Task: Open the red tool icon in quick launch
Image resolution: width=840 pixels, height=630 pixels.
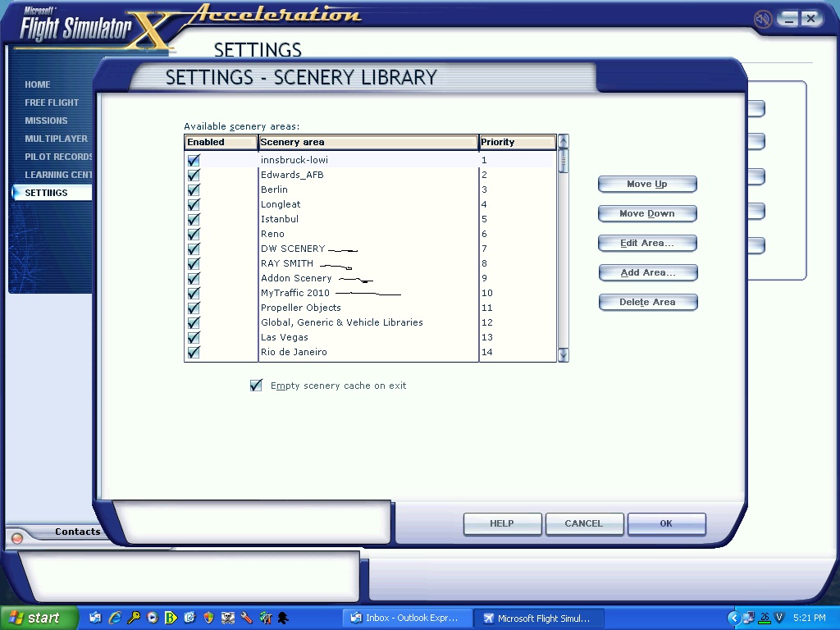Action: point(246,618)
